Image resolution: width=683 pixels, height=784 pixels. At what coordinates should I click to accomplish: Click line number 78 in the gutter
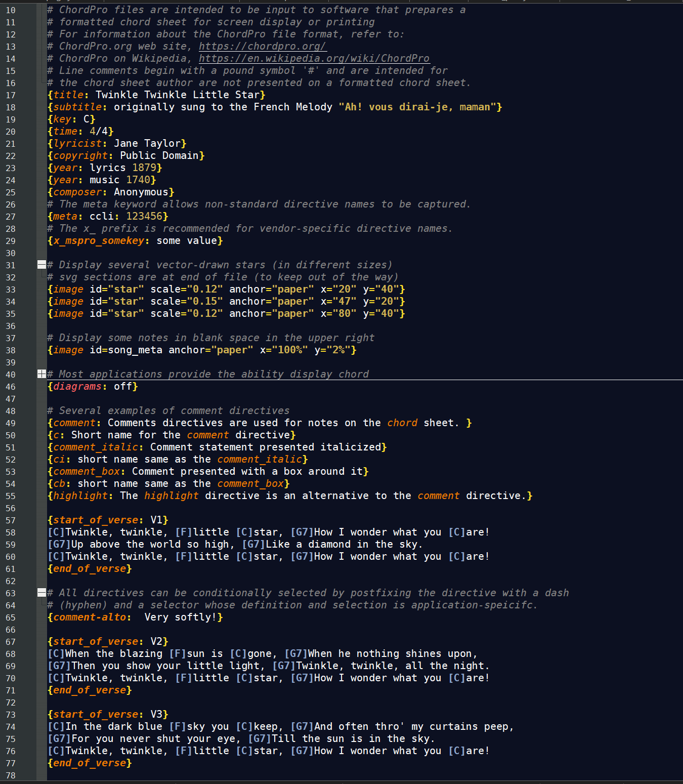[x=11, y=775]
